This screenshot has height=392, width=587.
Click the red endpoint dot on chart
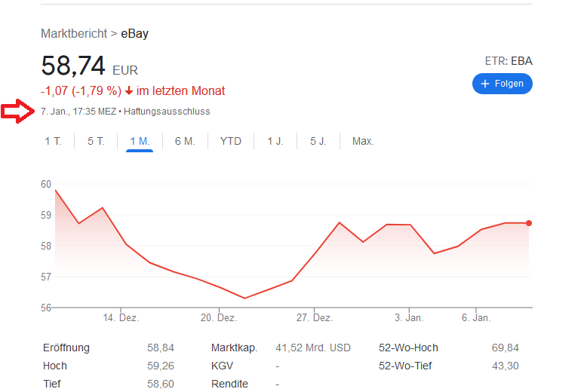click(x=529, y=223)
